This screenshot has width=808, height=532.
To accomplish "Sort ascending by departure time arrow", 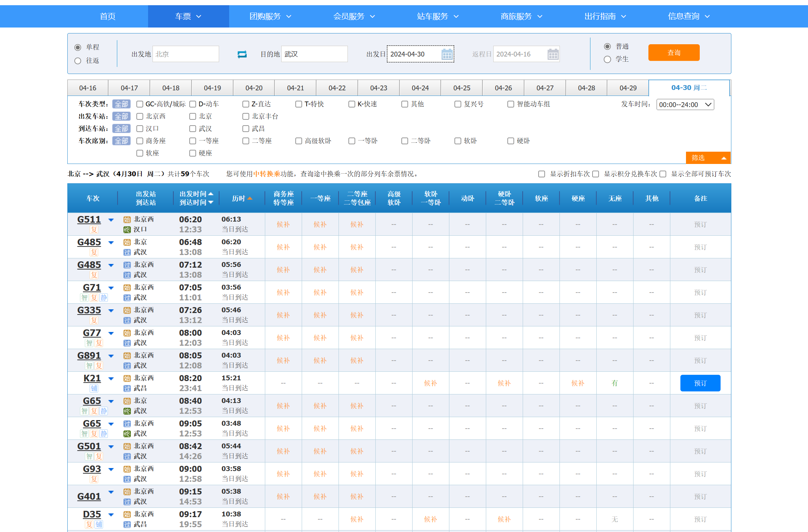I will click(x=211, y=194).
